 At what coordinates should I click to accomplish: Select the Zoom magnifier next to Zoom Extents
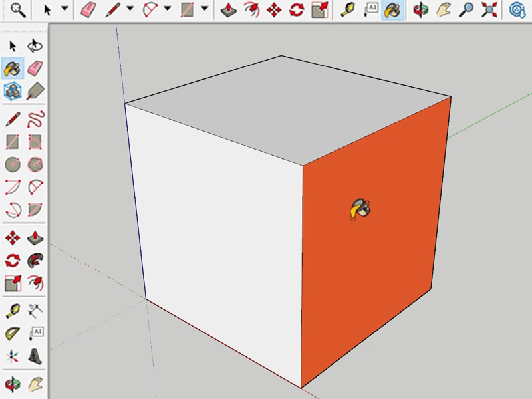467,10
